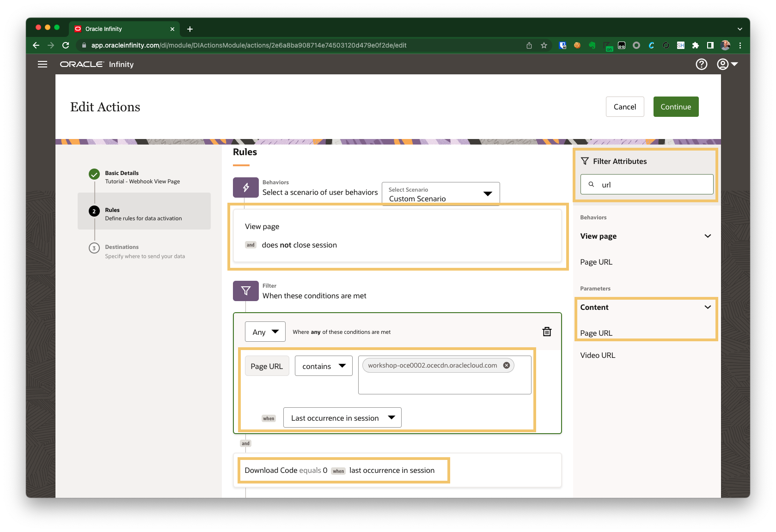Click inside the Page URL value box
This screenshot has height=532, width=776.
coord(445,375)
